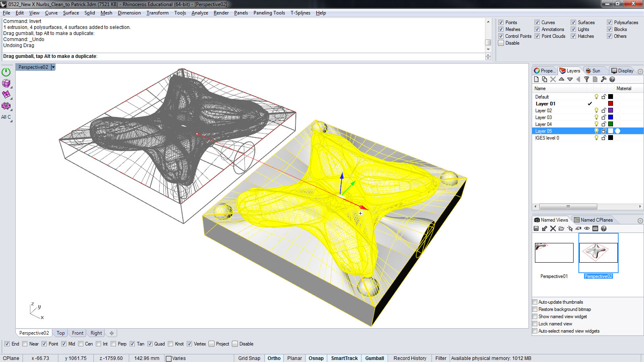Open the Perspective02 viewport title dropdown arrow

pos(53,67)
